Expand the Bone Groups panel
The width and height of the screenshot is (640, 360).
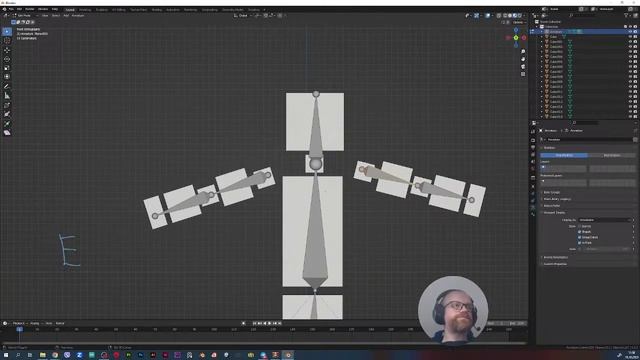[x=551, y=192]
